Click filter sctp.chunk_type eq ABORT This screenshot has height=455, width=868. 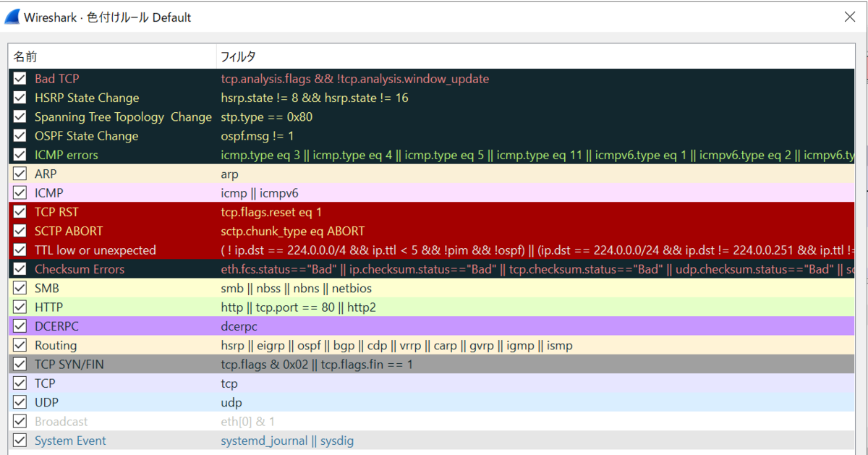(x=293, y=231)
